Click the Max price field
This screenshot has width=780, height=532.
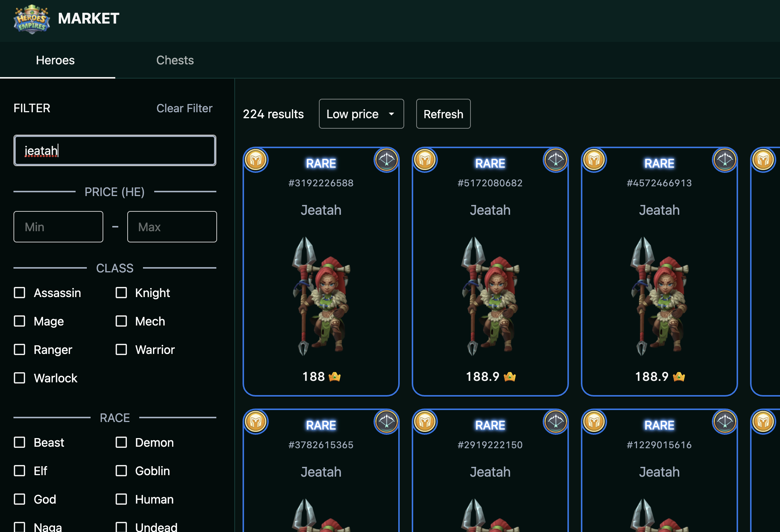pyautogui.click(x=172, y=227)
